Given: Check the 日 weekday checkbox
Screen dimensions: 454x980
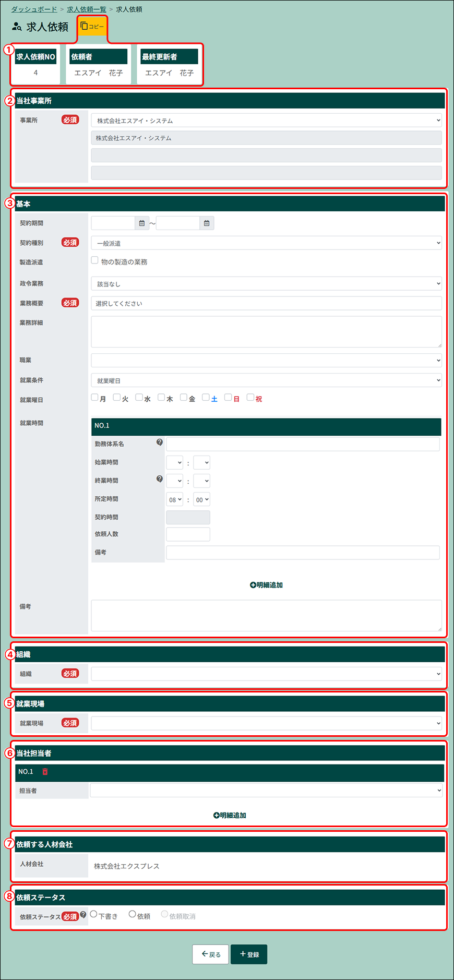Looking at the screenshot, I should pos(228,397).
